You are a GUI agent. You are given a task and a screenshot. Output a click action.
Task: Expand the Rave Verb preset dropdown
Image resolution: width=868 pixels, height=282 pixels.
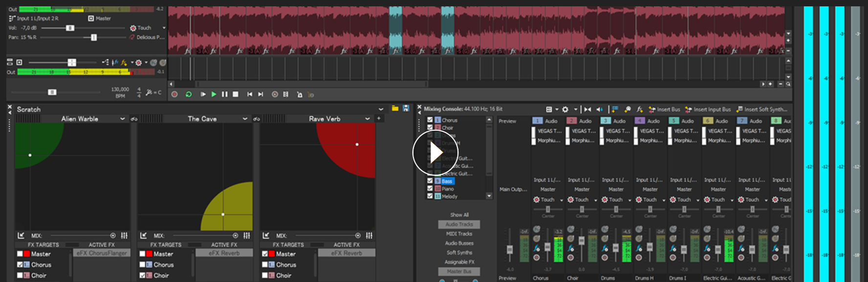[368, 119]
